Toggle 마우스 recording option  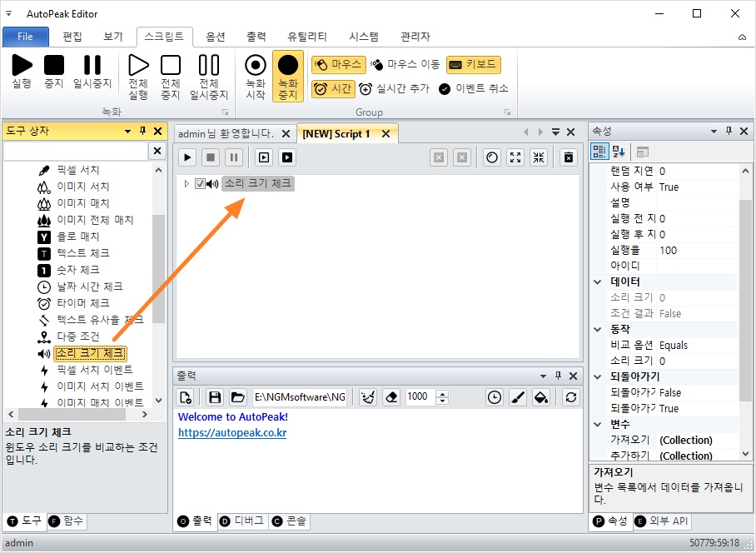click(339, 65)
